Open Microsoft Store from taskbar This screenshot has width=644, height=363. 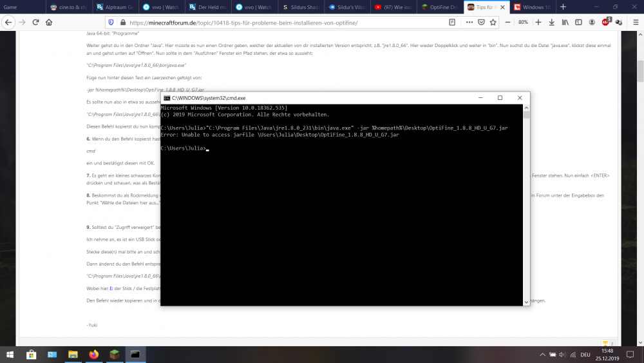click(x=31, y=355)
